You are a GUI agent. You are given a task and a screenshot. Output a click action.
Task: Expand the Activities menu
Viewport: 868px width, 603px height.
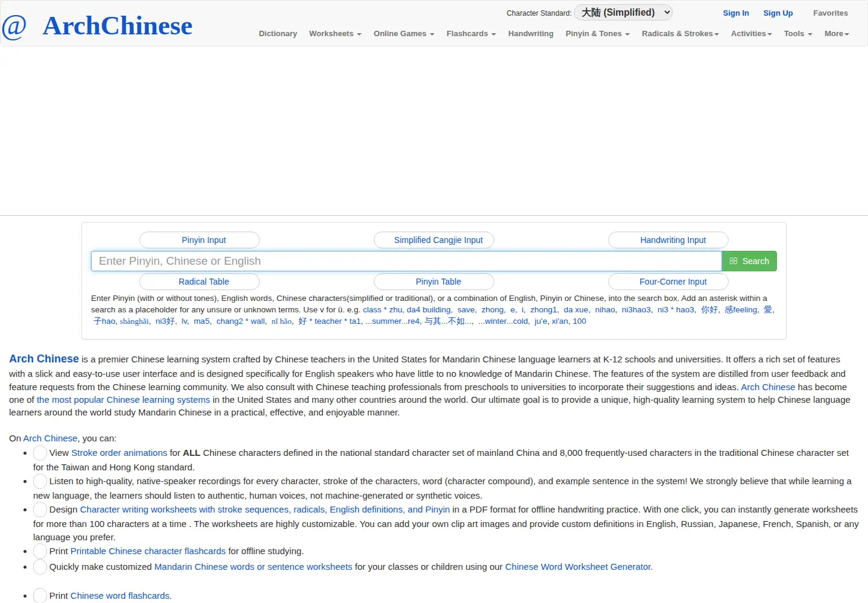click(751, 34)
